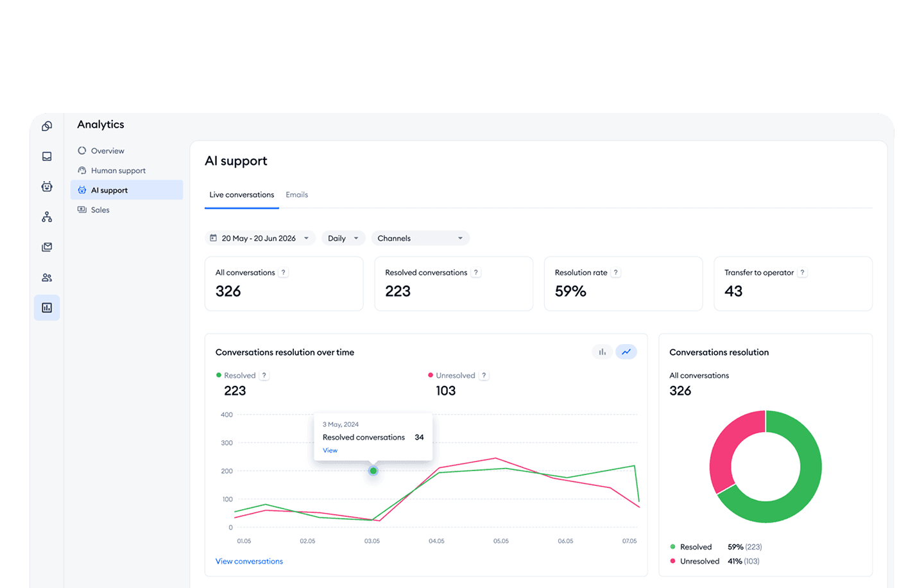
Task: Expand the Daily frequency dropdown
Action: 343,238
